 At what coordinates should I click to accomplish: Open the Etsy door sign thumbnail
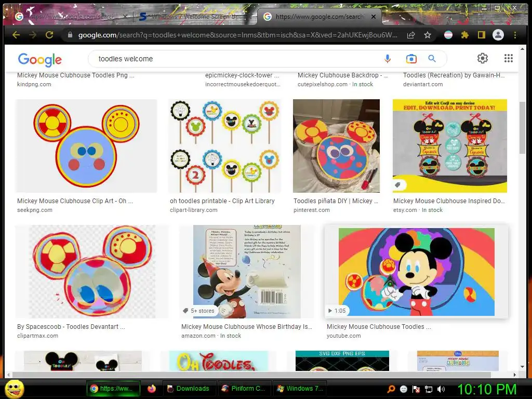[450, 146]
